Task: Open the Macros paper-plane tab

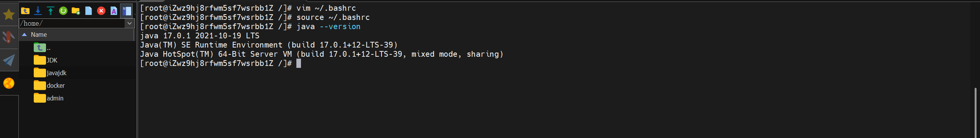Action: point(9,60)
